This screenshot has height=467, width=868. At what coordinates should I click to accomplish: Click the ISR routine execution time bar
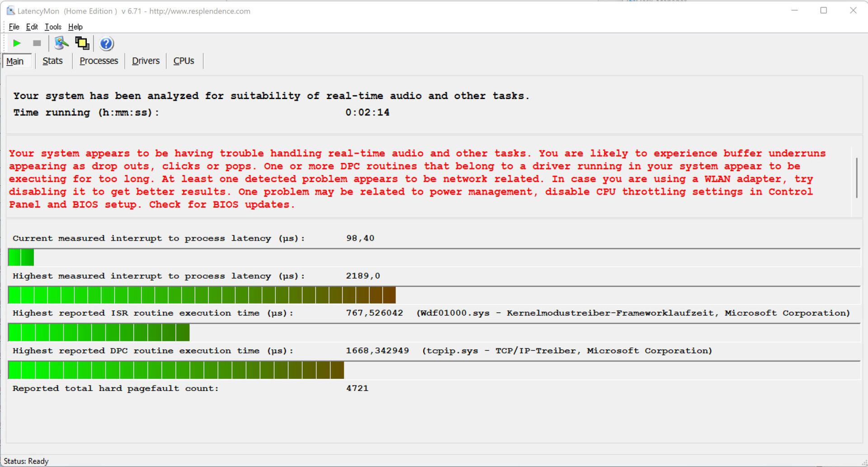click(x=99, y=333)
